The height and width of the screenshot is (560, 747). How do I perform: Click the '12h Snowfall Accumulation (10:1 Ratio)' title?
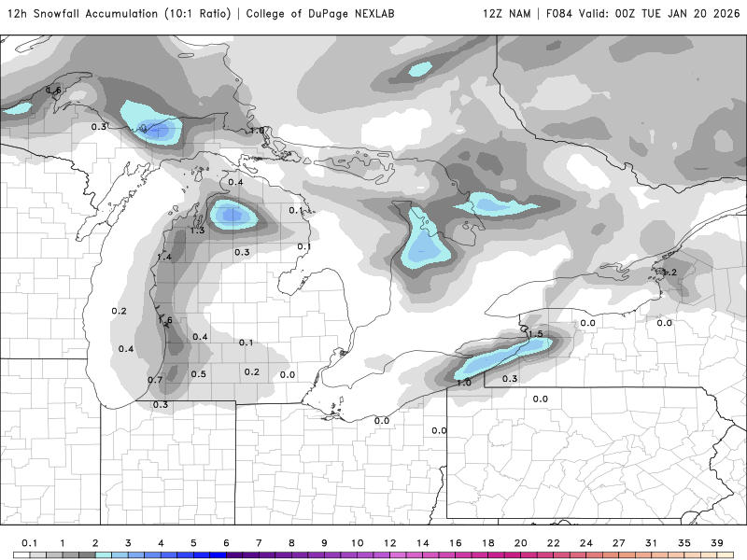120,14
